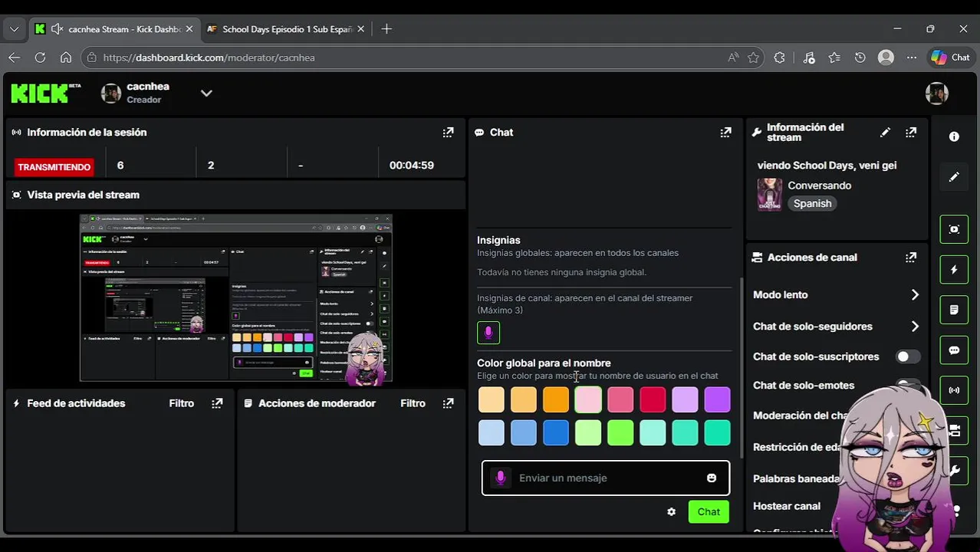Open the profile avatar in the top right

(x=937, y=93)
